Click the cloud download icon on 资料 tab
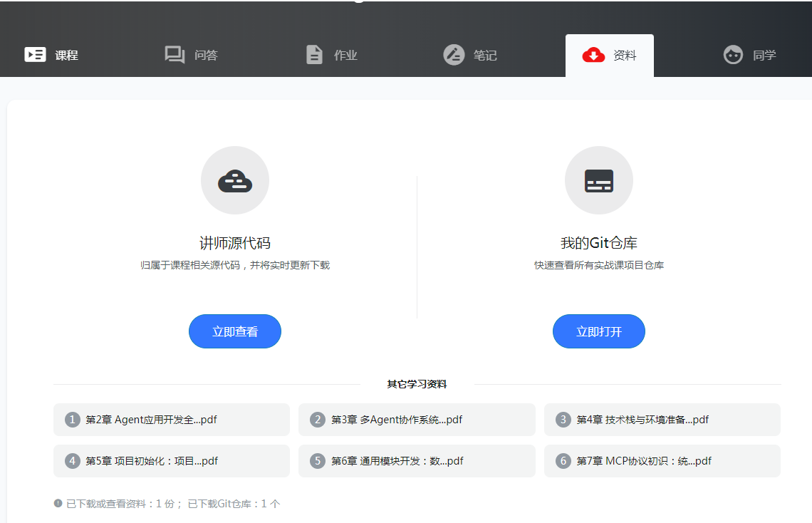812x523 pixels. click(x=592, y=54)
